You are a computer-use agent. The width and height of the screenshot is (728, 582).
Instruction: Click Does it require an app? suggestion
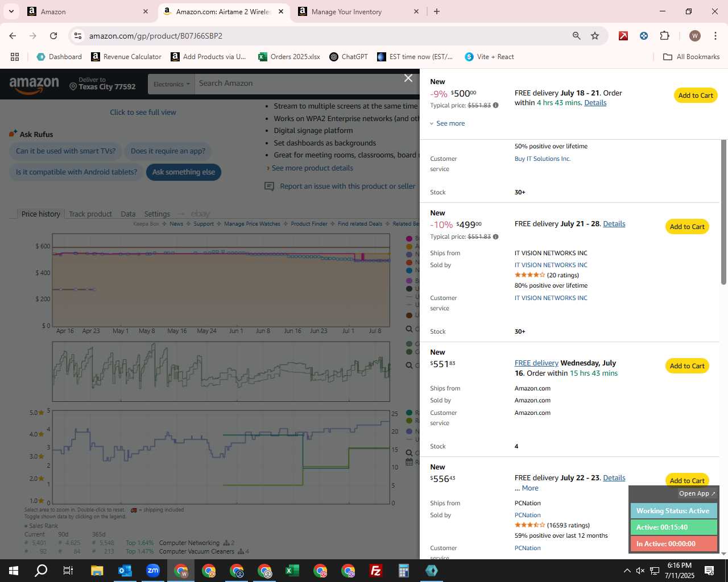click(168, 151)
